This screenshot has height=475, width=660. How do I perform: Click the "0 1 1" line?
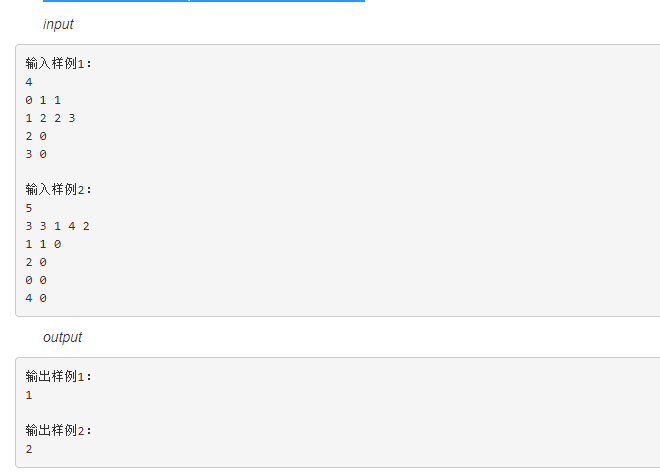coord(43,100)
